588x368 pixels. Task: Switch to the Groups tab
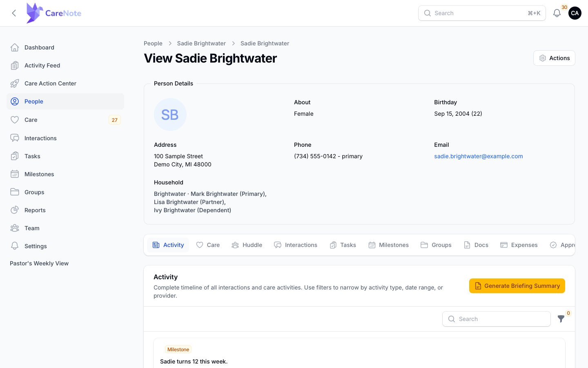[x=436, y=245]
